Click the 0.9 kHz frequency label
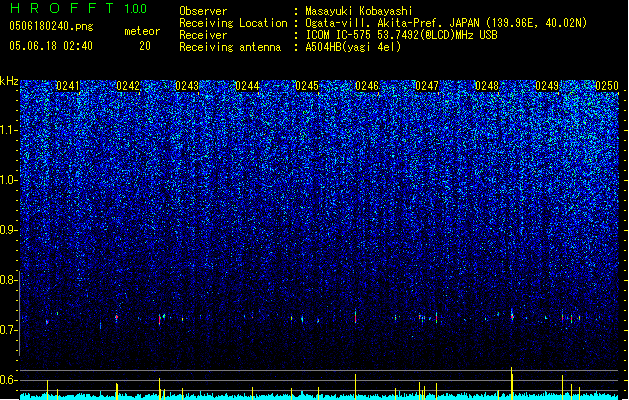The width and height of the screenshot is (629, 400). [x=8, y=230]
